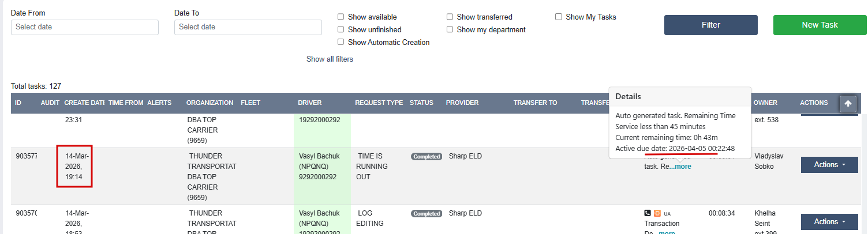Enable the Show available checkbox
868x234 pixels.
tap(341, 17)
